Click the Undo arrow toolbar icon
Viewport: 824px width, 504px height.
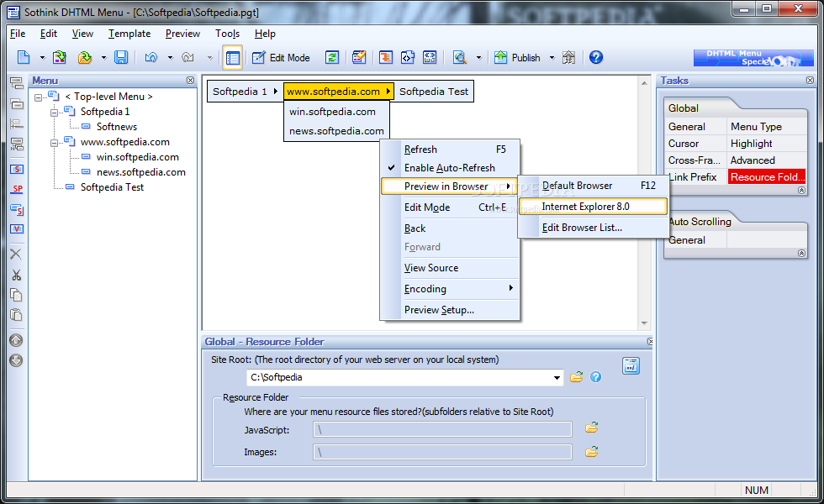coord(151,57)
